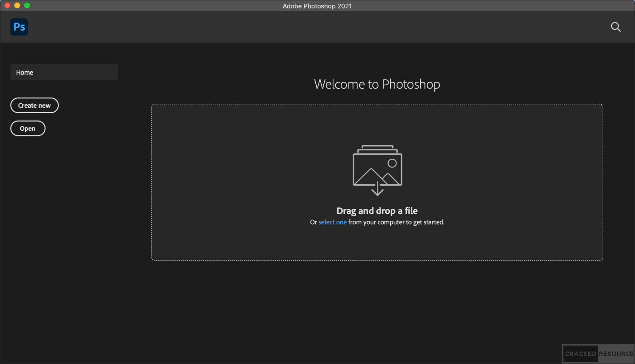Click the Ps app icon in the top bar

pyautogui.click(x=19, y=27)
